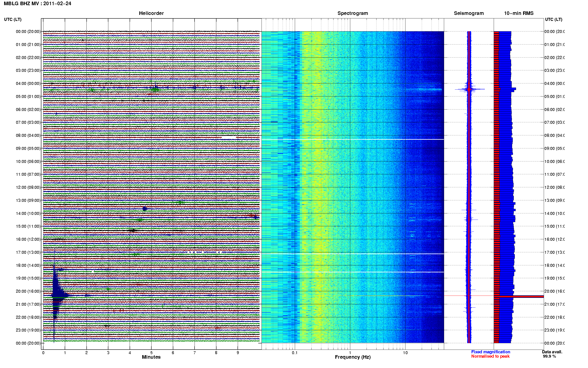Select the "3" tick on the Minutes axis
This screenshot has width=588, height=368.
tap(108, 353)
